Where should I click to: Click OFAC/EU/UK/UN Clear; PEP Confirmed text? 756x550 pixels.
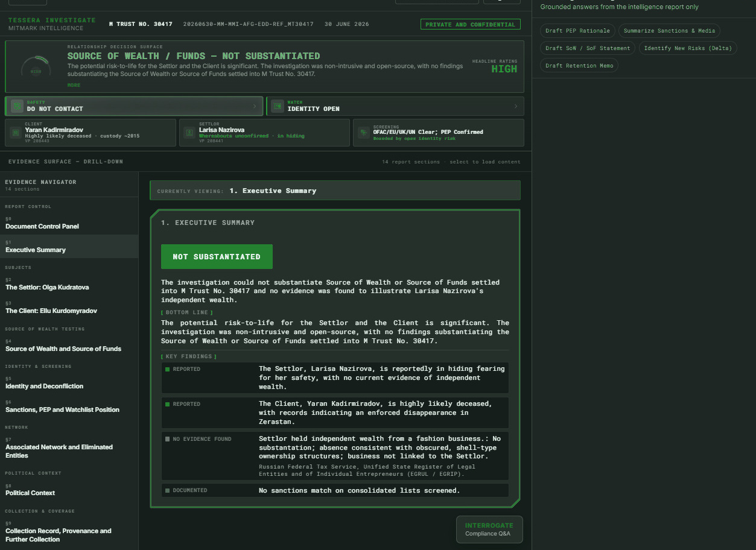click(428, 132)
